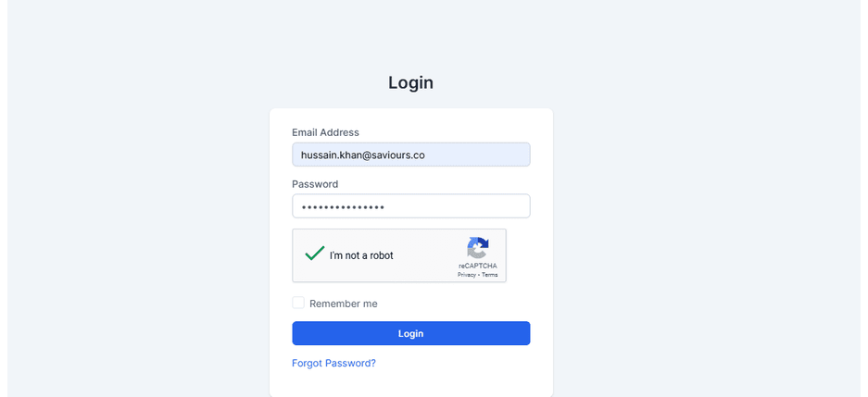Focus the Email Address input field
The height and width of the screenshot is (397, 868).
tap(410, 155)
